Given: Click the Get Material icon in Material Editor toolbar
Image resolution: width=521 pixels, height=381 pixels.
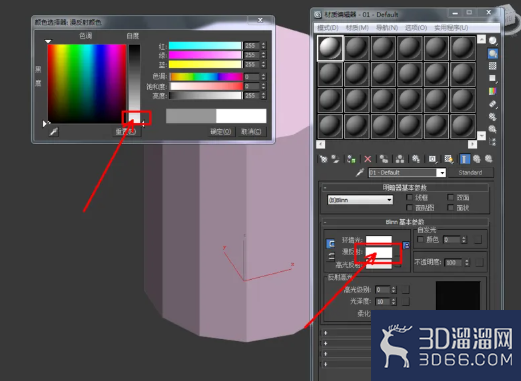Looking at the screenshot, I should pyautogui.click(x=323, y=159).
